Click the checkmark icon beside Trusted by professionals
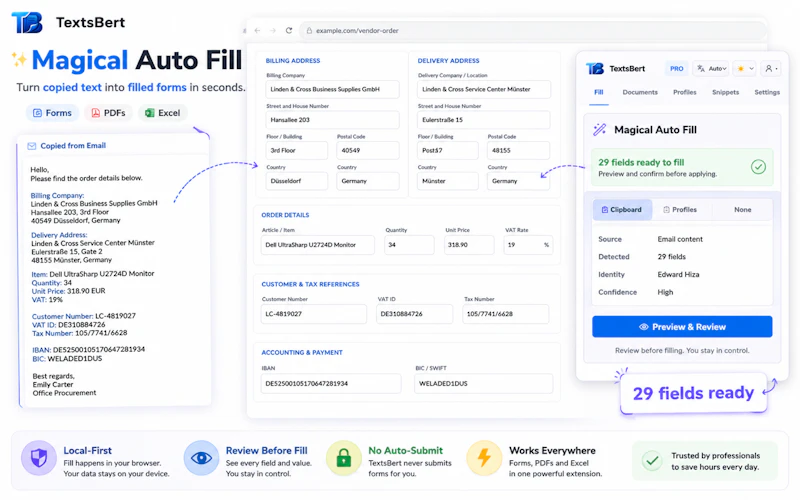800x500 pixels. point(652,461)
